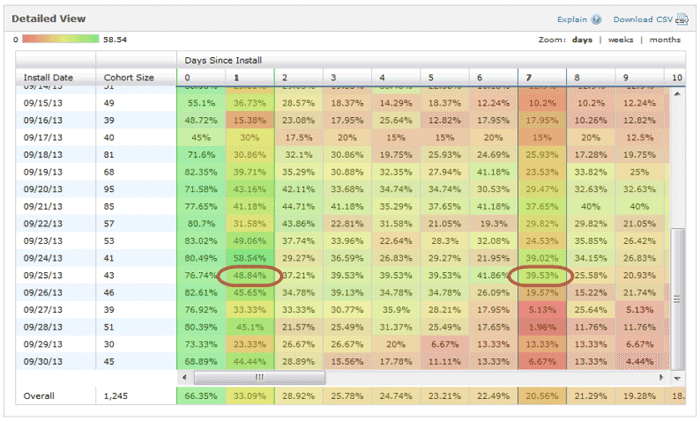Click the vertical scrollbar down arrow
700x421 pixels.
tap(677, 378)
